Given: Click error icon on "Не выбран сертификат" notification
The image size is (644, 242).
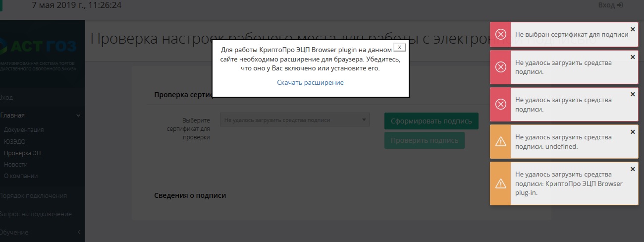Looking at the screenshot, I should (x=500, y=34).
